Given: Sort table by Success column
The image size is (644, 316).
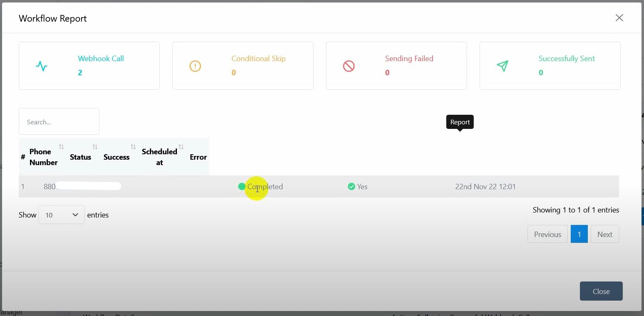Looking at the screenshot, I should point(117,157).
